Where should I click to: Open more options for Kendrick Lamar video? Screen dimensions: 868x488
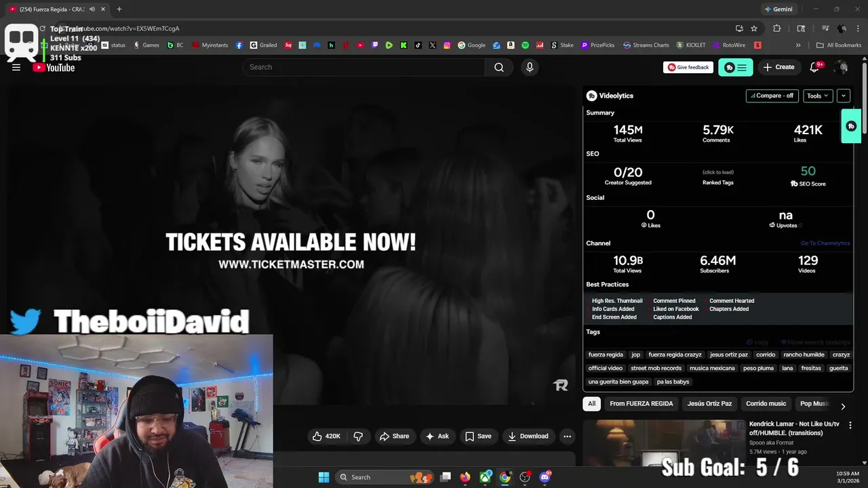(850, 425)
